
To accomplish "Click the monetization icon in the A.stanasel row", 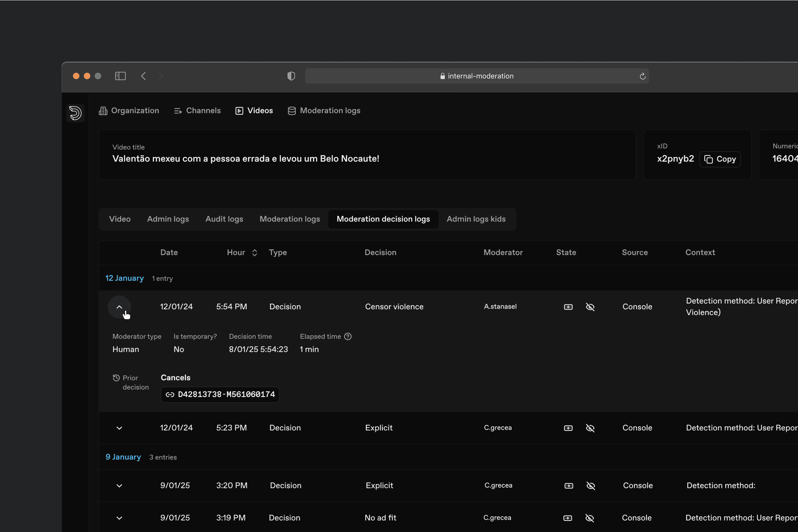I will [568, 307].
